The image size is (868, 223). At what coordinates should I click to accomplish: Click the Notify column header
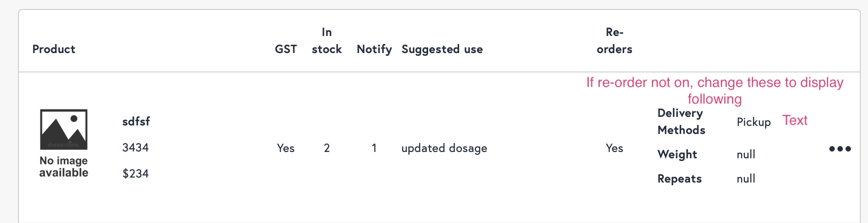(374, 49)
